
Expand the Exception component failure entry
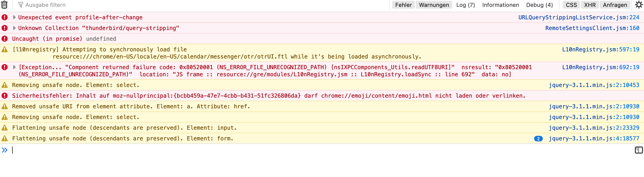[x=14, y=67]
